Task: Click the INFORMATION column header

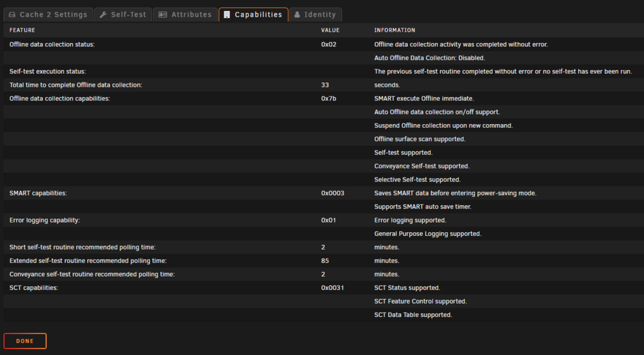Action: 395,30
